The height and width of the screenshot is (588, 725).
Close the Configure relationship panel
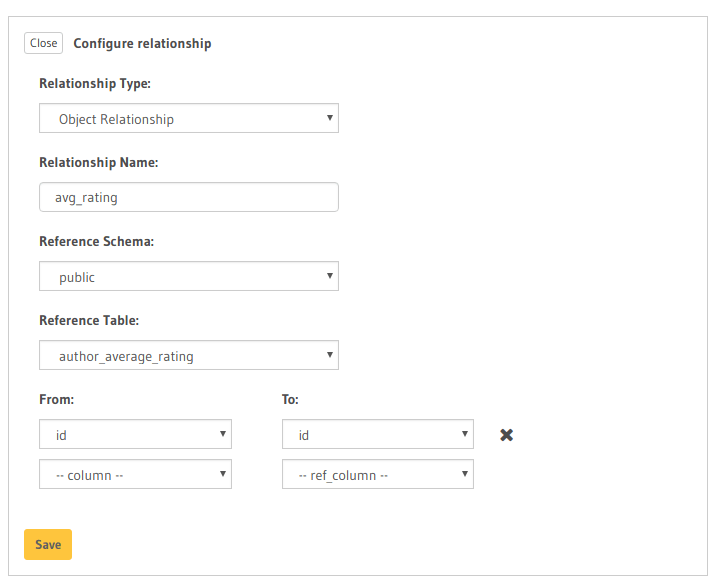click(43, 43)
